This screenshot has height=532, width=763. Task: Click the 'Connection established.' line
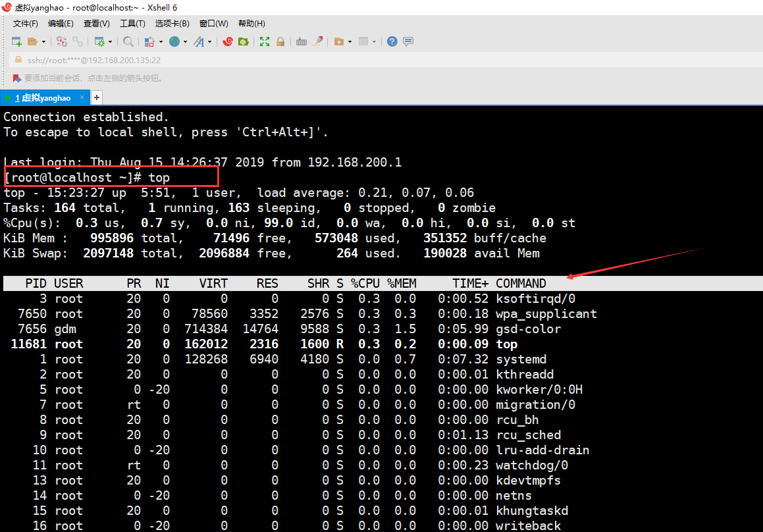tap(86, 117)
